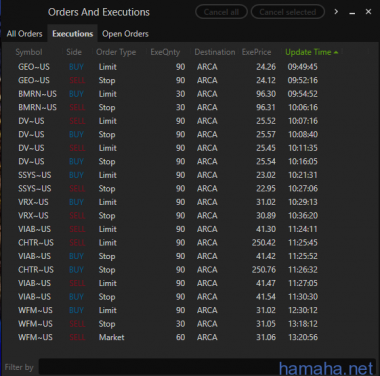Viewport: 380px width, 376px height.
Task: Select VIAB~US buy at 41.42
Action: coord(190,256)
